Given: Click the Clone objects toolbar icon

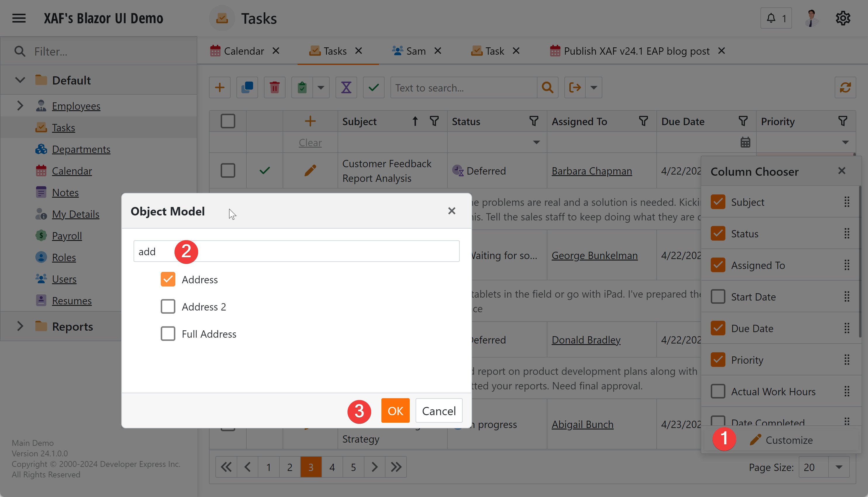Looking at the screenshot, I should (247, 88).
